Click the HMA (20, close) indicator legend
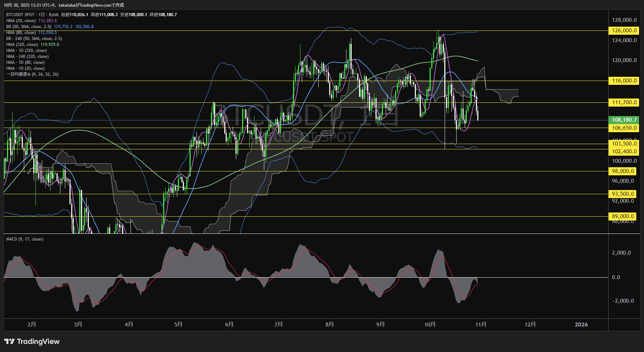644x352 pixels. 21,21
